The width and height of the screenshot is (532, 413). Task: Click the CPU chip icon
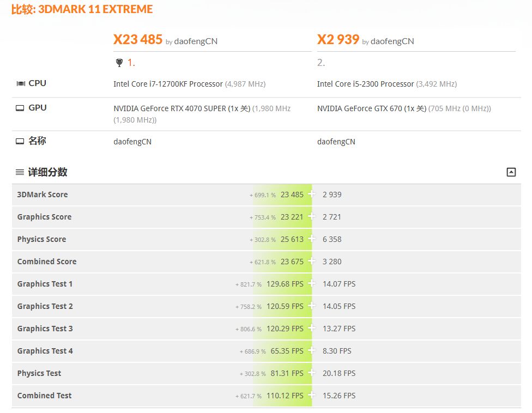coord(21,83)
